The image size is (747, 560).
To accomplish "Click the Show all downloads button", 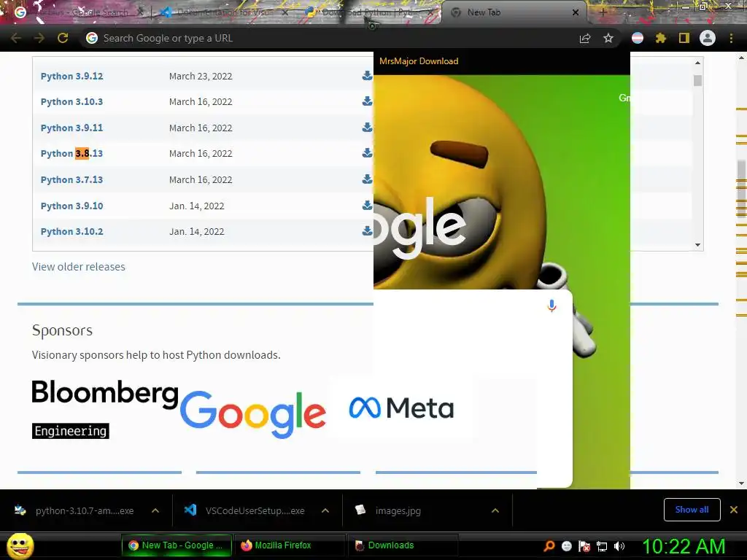I will pos(692,510).
